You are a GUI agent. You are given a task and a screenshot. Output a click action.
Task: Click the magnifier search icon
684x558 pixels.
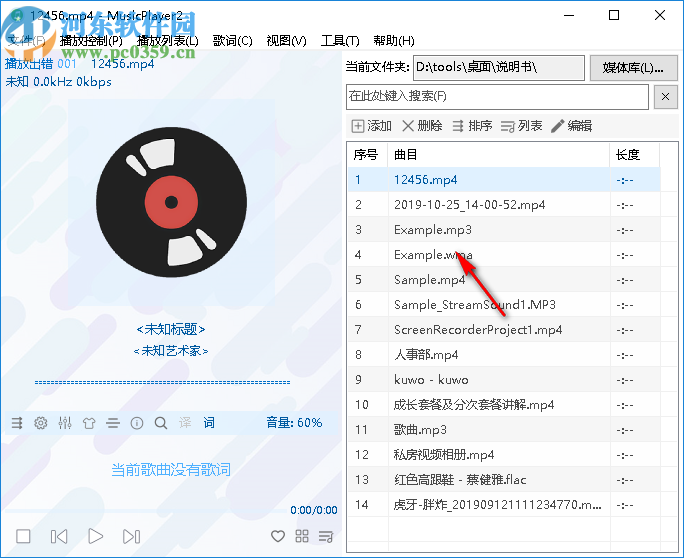tap(161, 423)
